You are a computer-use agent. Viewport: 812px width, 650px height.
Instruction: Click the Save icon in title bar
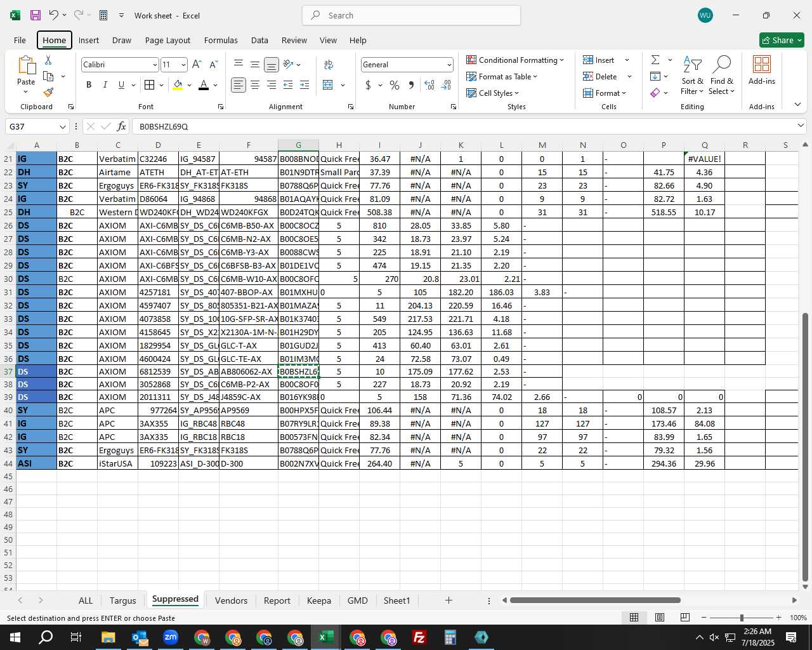(36, 15)
